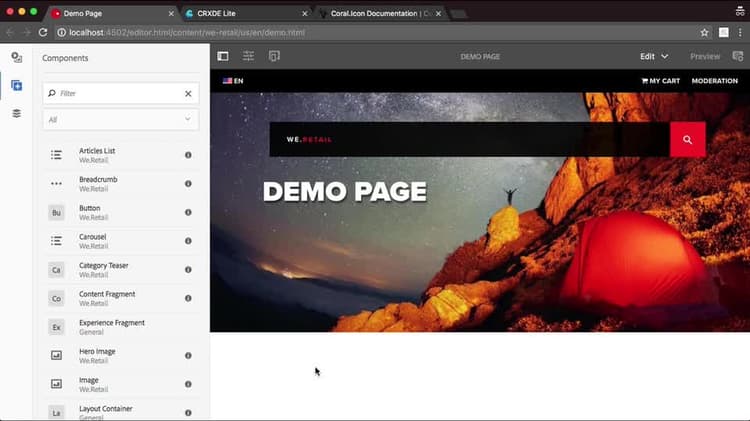Click the Carousel component name
The height and width of the screenshot is (421, 750).
pyautogui.click(x=93, y=237)
